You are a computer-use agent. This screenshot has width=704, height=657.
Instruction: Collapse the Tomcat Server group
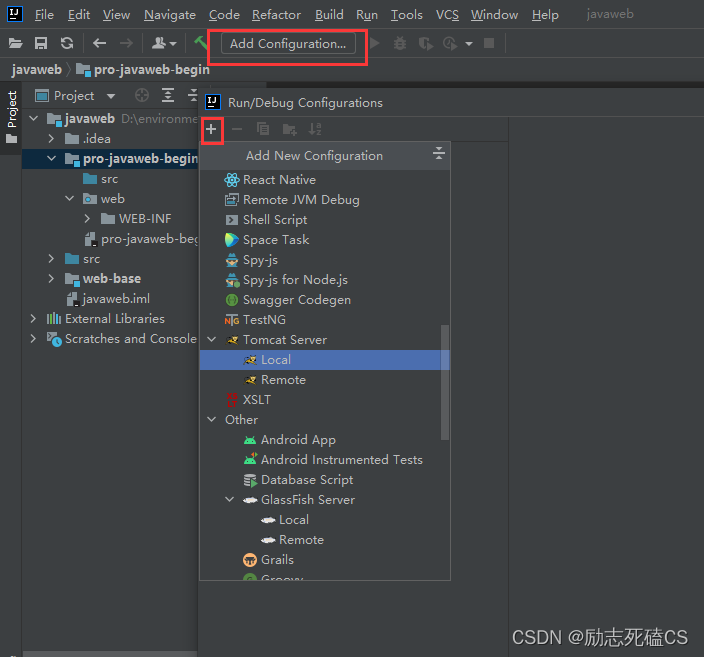pyautogui.click(x=212, y=340)
